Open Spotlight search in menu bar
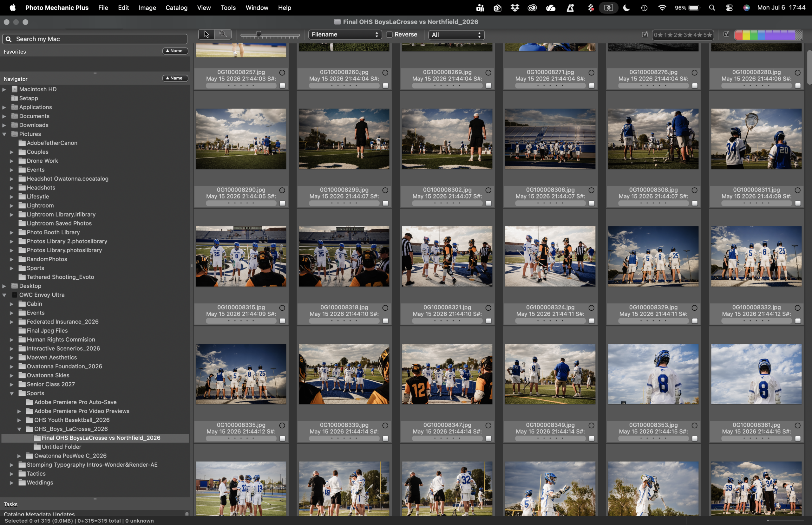 point(712,8)
